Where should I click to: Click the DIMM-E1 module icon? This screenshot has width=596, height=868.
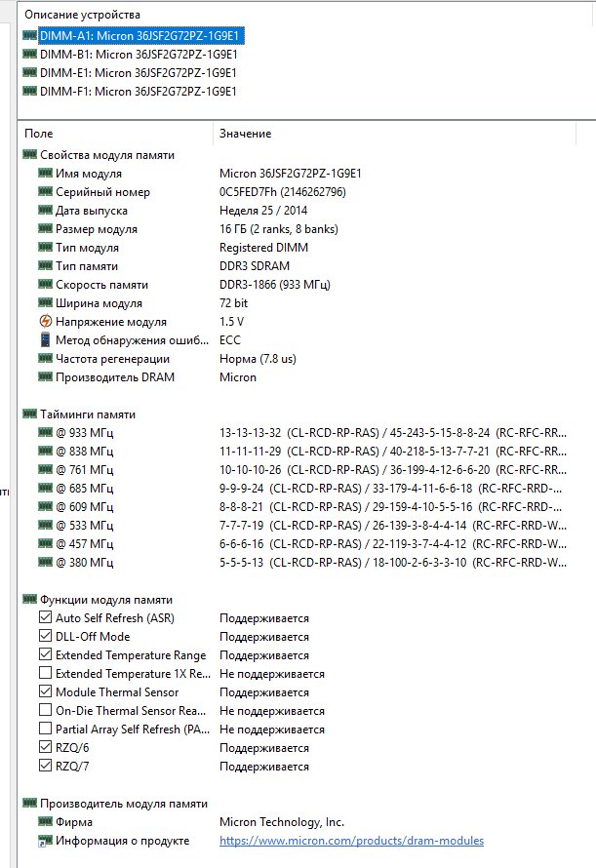(x=30, y=72)
